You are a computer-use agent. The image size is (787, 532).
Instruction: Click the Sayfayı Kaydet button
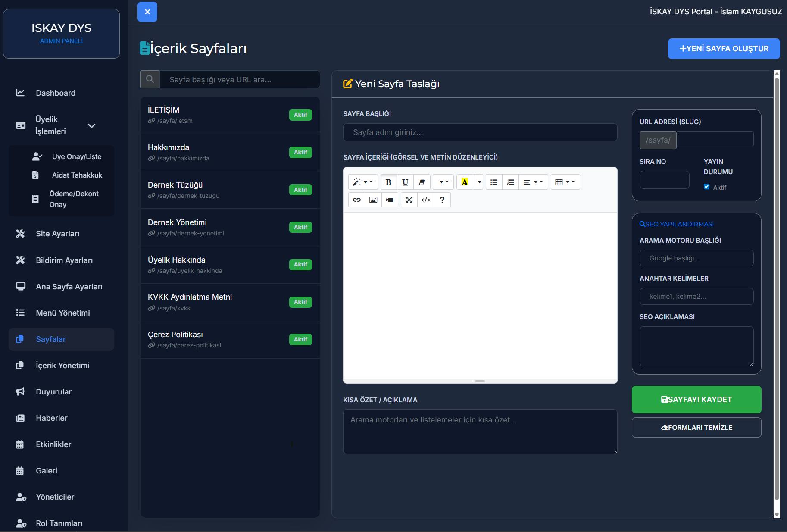point(696,400)
